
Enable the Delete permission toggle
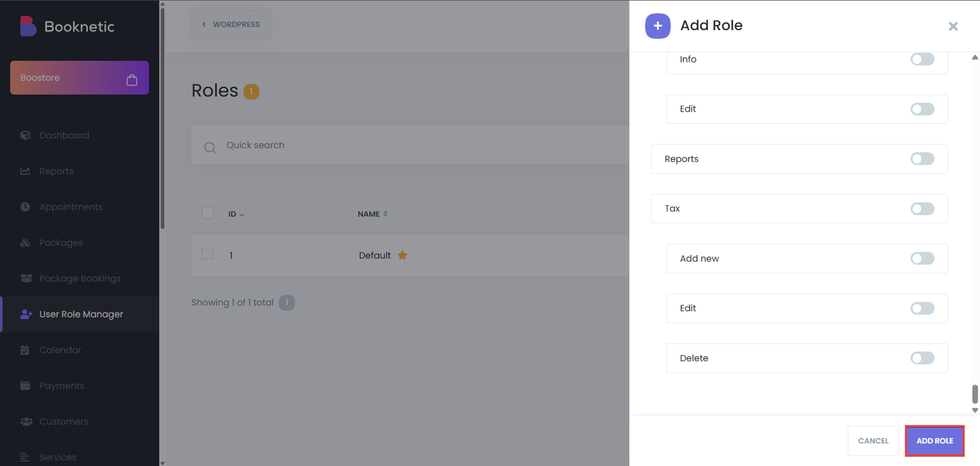click(x=922, y=358)
